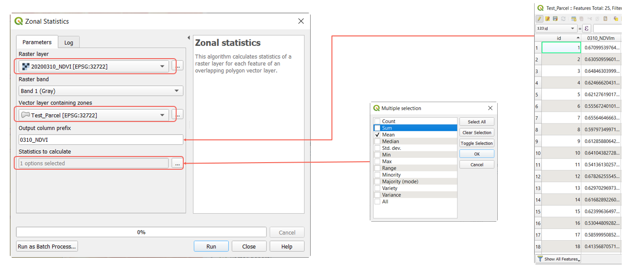This screenshot has width=644, height=278.
Task: Enable the Median checkbox
Action: pos(377,141)
